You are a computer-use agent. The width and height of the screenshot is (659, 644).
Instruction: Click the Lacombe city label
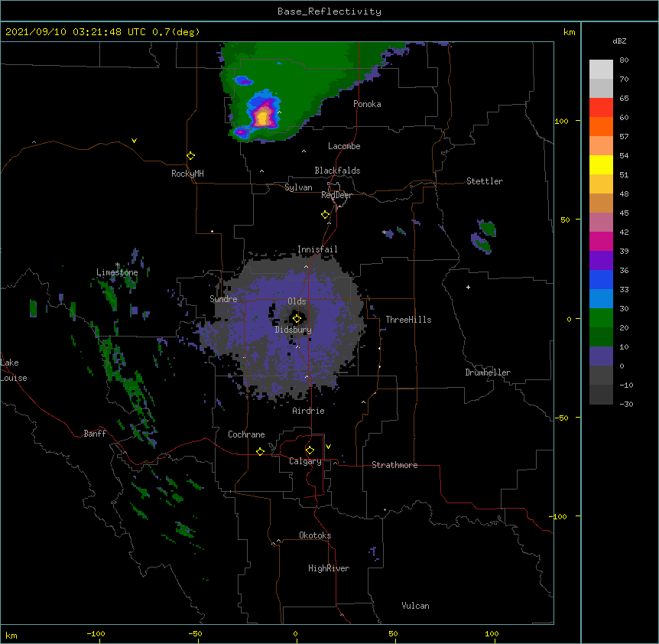coord(344,146)
